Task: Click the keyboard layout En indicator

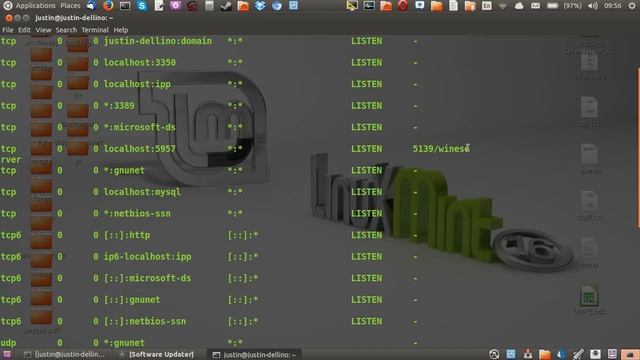Action: point(487,6)
